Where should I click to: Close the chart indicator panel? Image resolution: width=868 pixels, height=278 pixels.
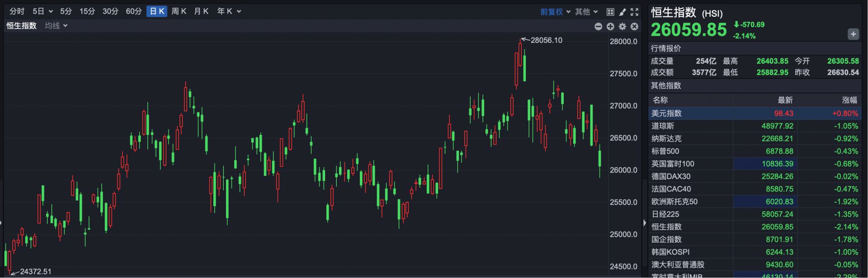634,27
